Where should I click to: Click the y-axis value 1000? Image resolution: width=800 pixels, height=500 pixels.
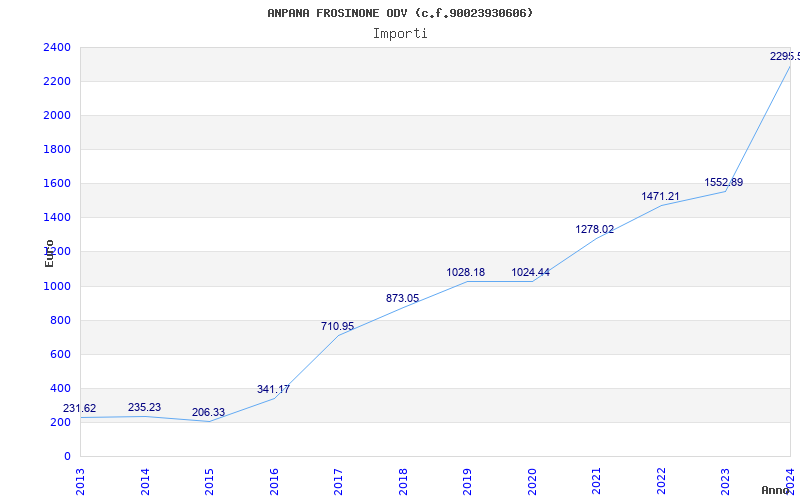pos(57,286)
